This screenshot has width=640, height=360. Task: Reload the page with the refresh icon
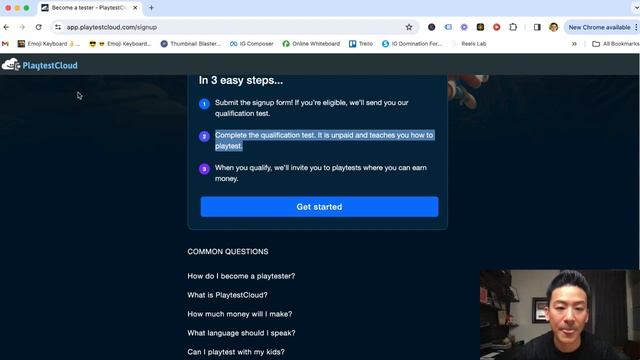tap(38, 27)
